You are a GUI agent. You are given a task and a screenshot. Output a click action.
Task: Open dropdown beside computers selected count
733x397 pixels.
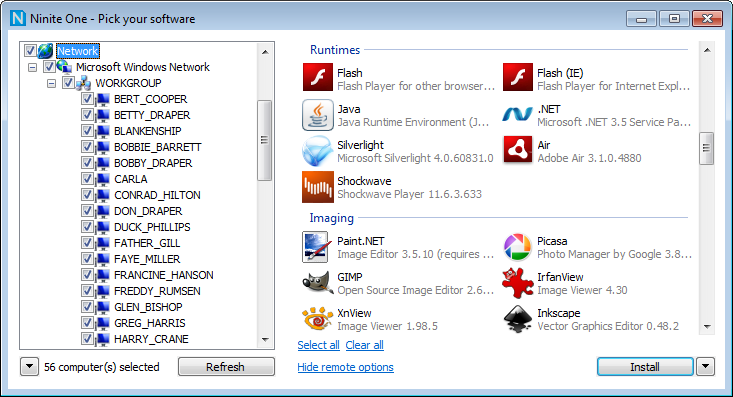pyautogui.click(x=29, y=367)
